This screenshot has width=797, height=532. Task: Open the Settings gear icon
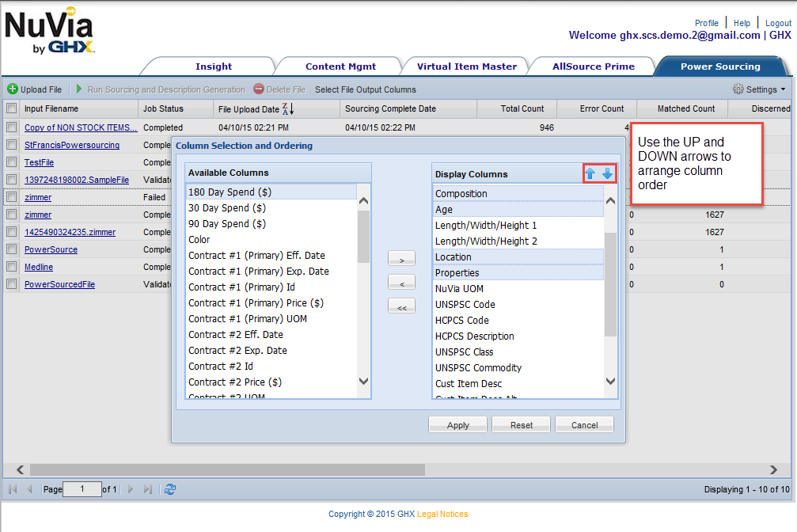pos(738,89)
